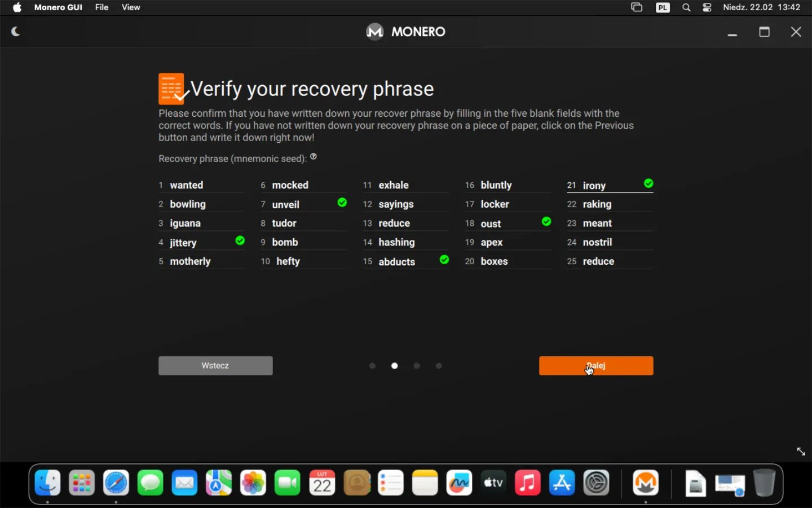Open Safari from the dock
Image resolution: width=812 pixels, height=508 pixels.
coord(116,483)
